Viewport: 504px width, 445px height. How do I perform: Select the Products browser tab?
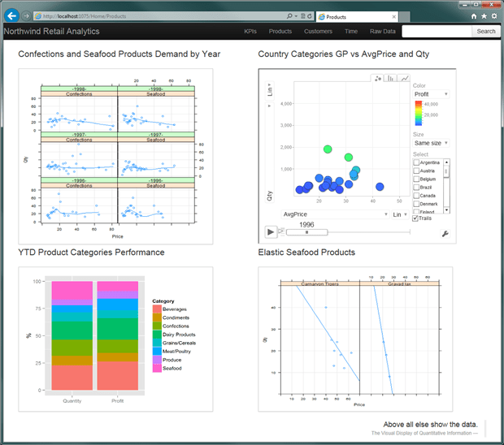[357, 17]
